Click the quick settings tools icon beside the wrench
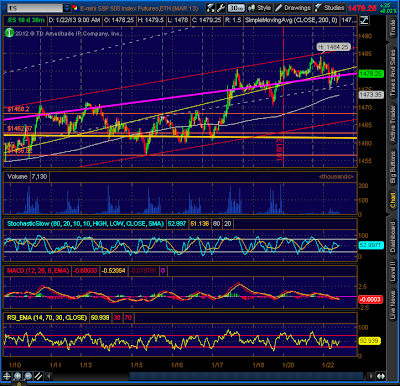The height and width of the screenshot is (386, 400). click(x=211, y=8)
